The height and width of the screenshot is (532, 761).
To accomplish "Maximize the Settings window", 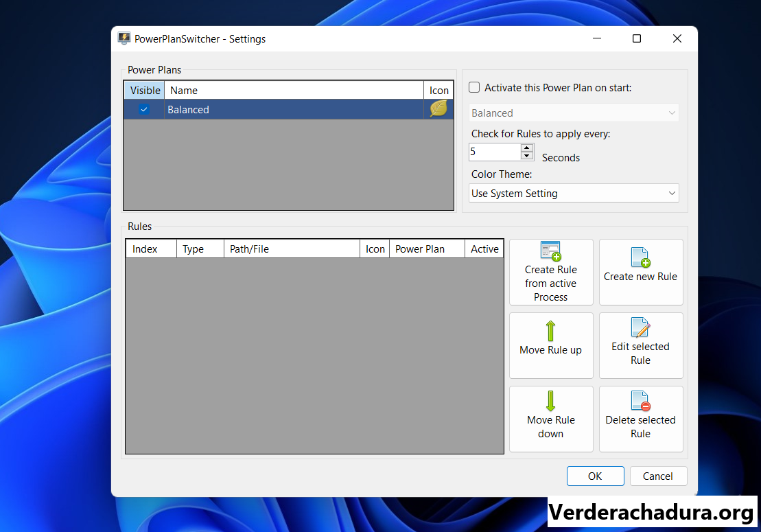I will (x=637, y=38).
